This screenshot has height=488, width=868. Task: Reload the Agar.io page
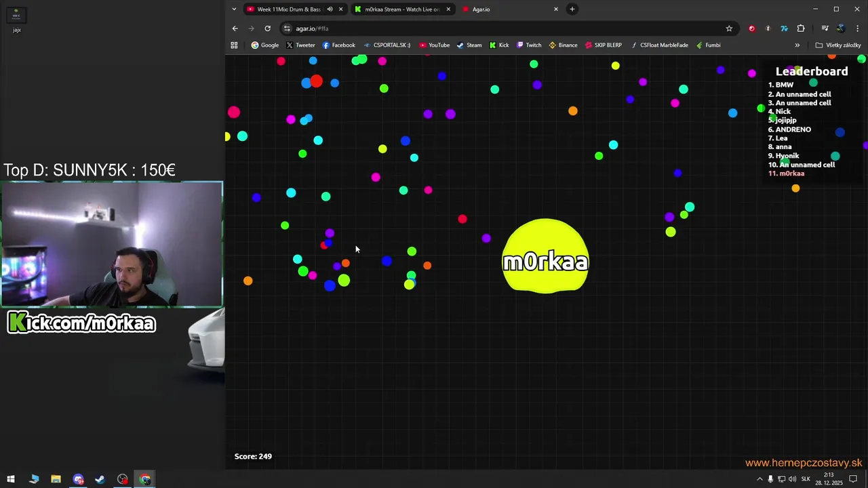click(x=268, y=28)
